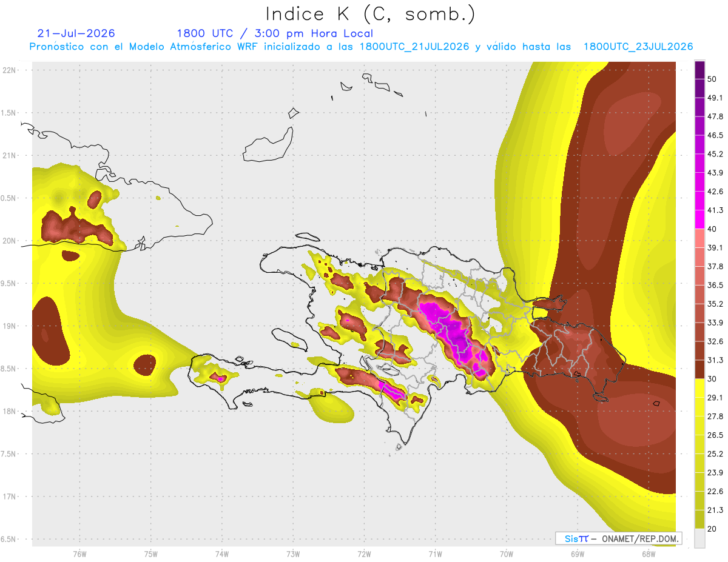728x562 pixels.
Task: Click the legend value '20'
Action: (712, 529)
